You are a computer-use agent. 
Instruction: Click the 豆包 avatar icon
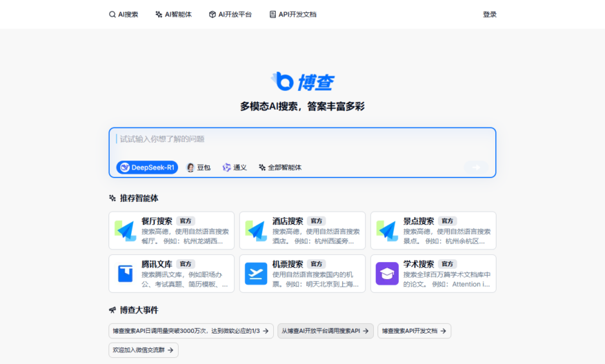pyautogui.click(x=190, y=168)
